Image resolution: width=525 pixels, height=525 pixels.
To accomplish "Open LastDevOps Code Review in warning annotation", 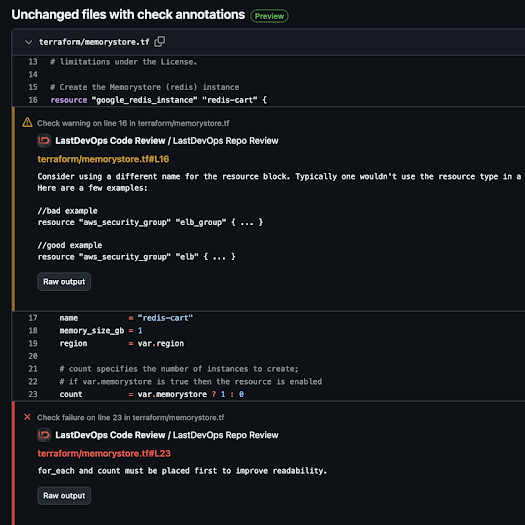I will 110,141.
